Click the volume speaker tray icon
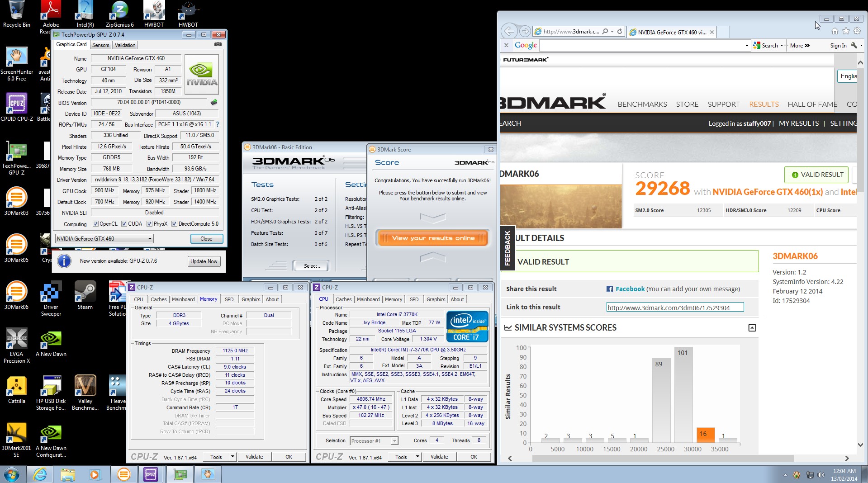 click(821, 475)
